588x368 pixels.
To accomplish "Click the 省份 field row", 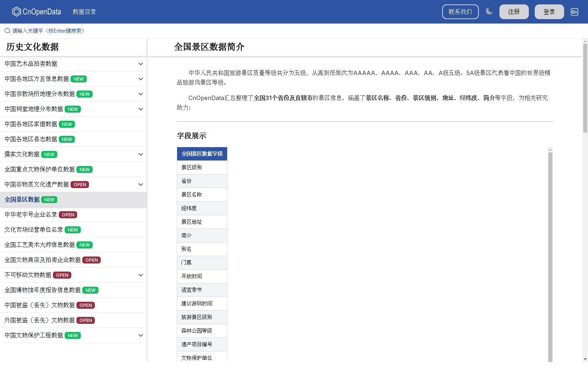I will pyautogui.click(x=202, y=181).
